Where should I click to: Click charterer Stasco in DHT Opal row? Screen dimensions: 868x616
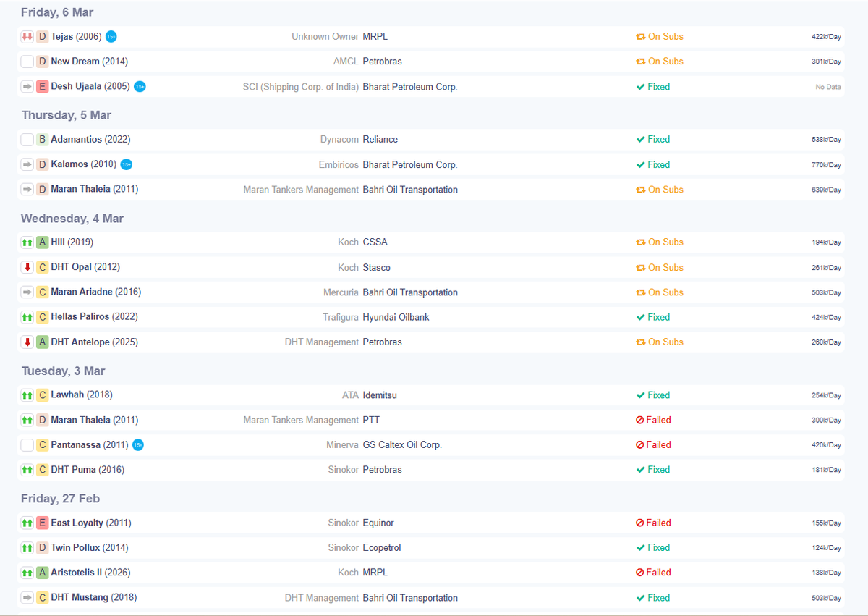coord(377,268)
